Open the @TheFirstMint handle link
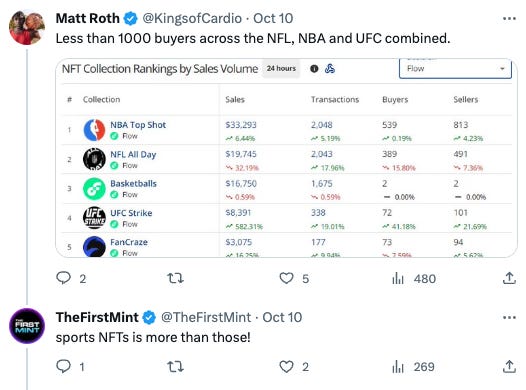Viewport: 526px width, 390px height. click(206, 317)
